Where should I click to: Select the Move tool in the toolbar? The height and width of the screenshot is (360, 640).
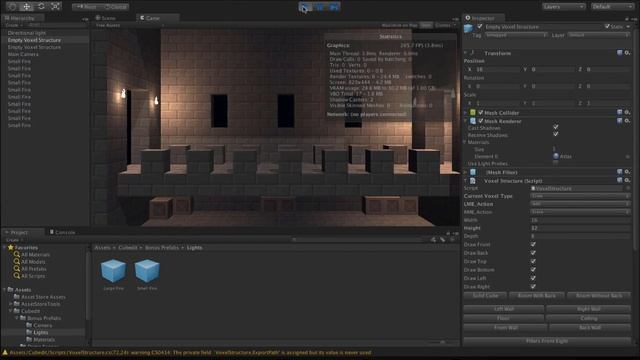(x=27, y=7)
